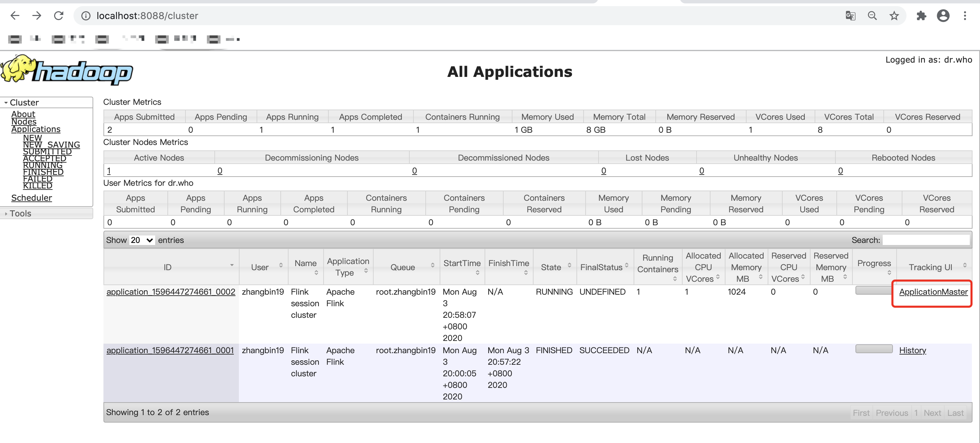Sort the table by State column
The image size is (980, 443).
(551, 267)
